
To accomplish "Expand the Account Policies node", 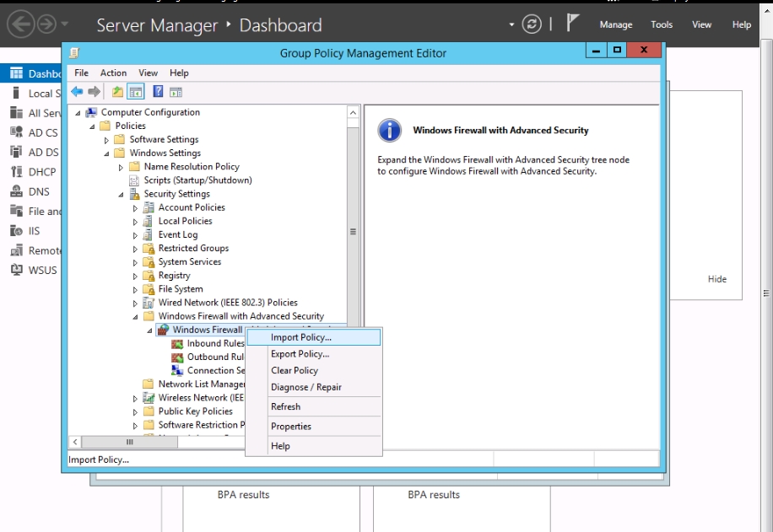I will click(x=134, y=208).
